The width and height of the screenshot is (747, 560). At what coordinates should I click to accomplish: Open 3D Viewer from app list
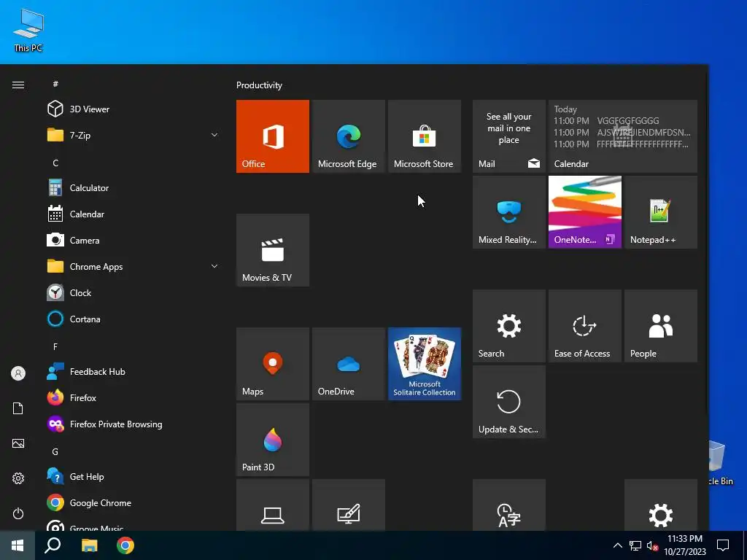pyautogui.click(x=133, y=109)
